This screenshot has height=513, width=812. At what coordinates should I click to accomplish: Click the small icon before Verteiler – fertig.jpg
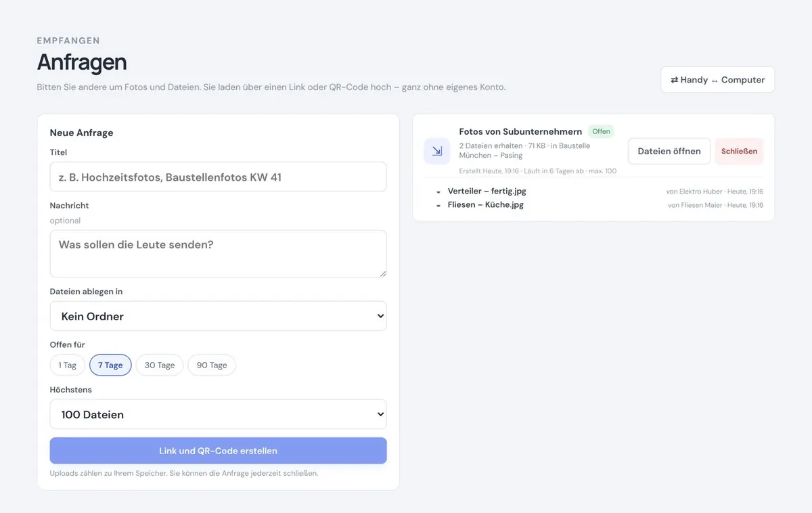pos(439,192)
